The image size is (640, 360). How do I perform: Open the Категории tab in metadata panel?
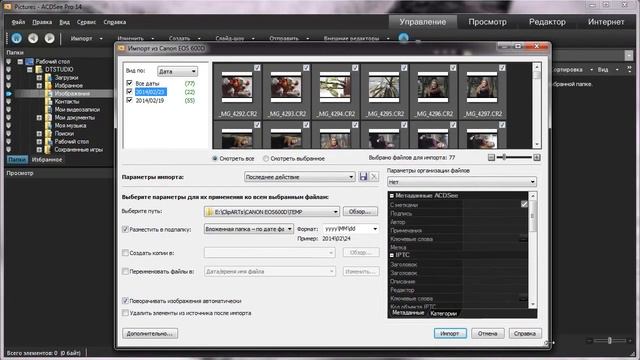[x=443, y=313]
